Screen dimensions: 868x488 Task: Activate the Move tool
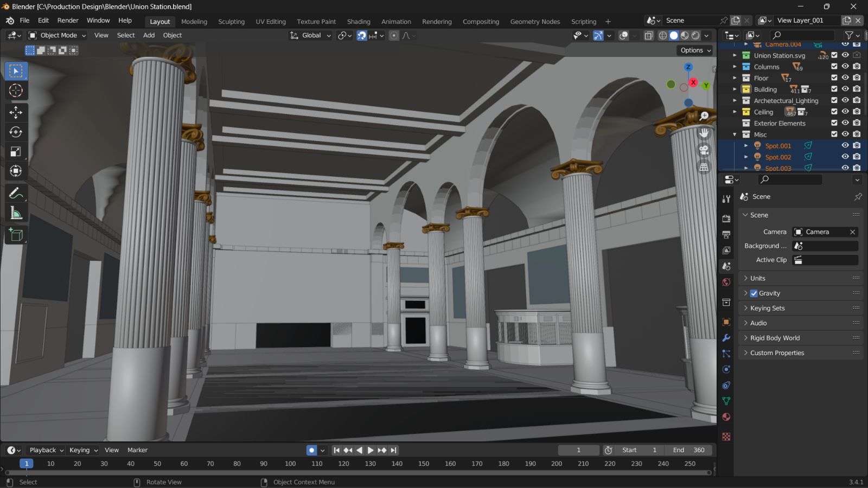coord(16,112)
